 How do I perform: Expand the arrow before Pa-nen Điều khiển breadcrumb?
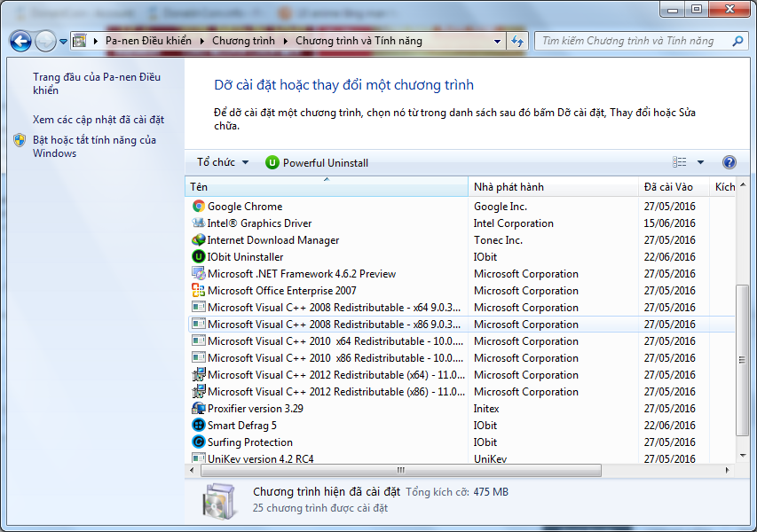click(95, 42)
